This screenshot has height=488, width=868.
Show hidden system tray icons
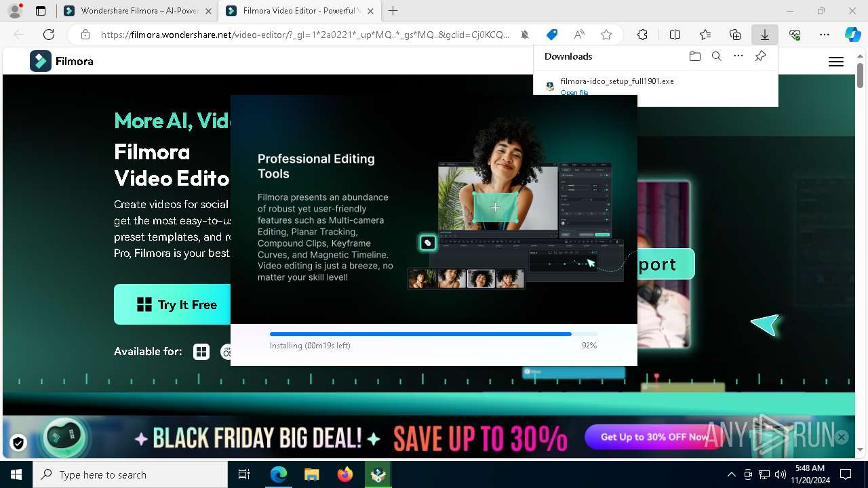point(731,474)
